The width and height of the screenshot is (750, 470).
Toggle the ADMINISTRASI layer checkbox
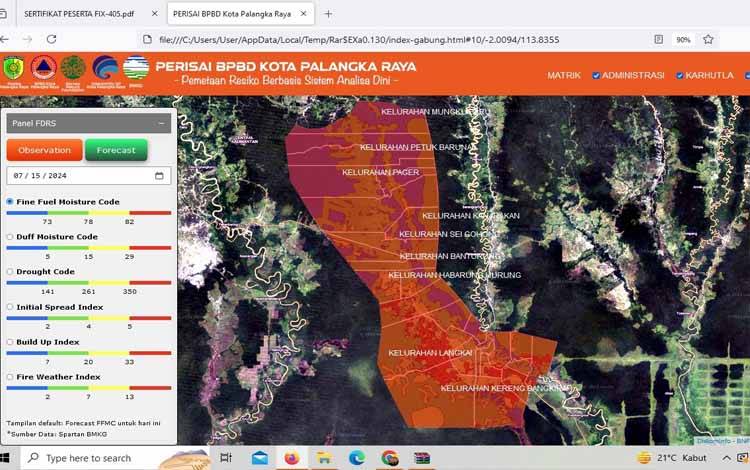coord(596,76)
